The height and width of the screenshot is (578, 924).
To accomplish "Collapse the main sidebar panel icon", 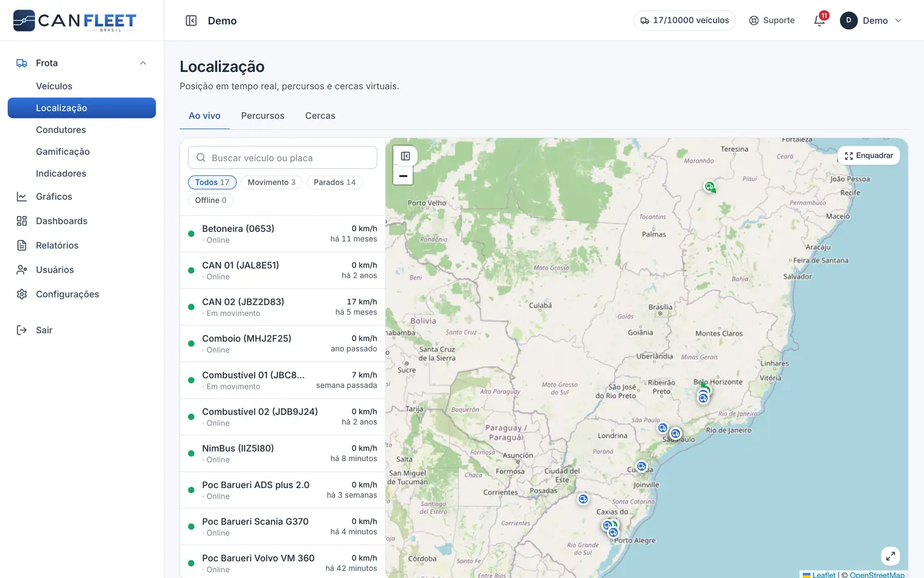I will pos(191,21).
